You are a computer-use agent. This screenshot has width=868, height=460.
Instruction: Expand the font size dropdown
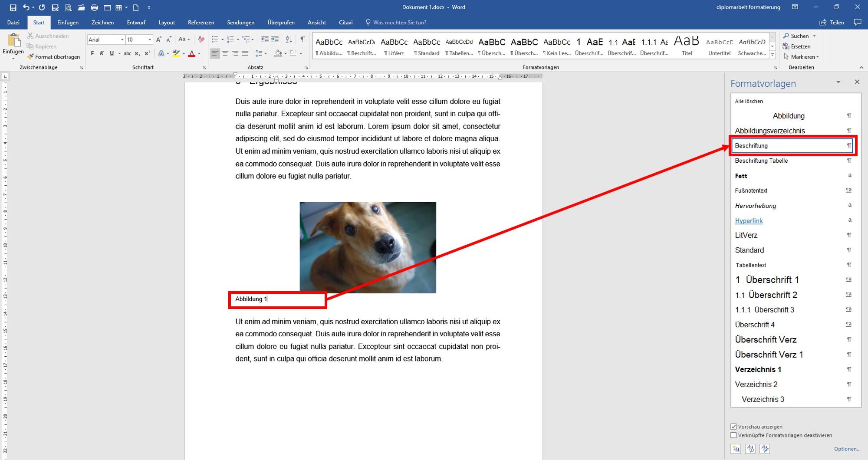pos(150,39)
